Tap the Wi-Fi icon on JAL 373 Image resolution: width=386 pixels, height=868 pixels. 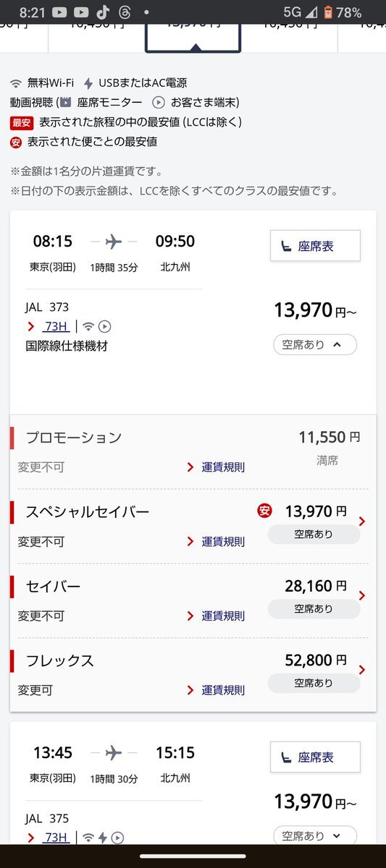pos(88,326)
